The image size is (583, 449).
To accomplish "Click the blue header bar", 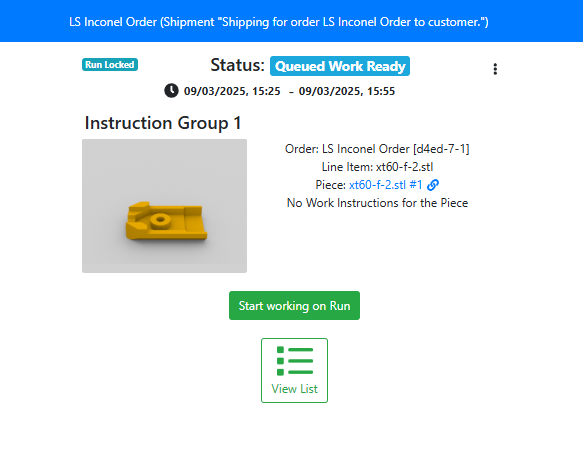I will coord(292,21).
